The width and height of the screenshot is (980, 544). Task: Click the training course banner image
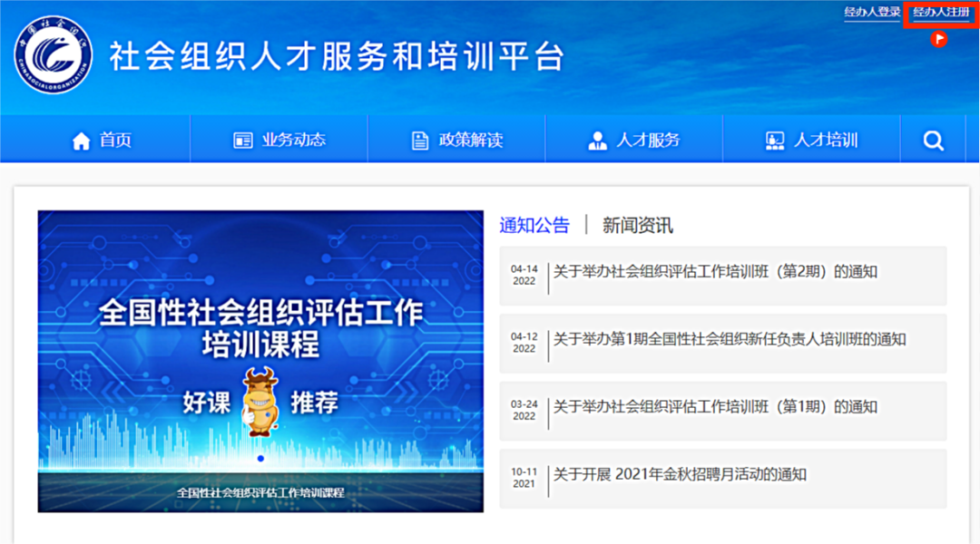pos(260,345)
